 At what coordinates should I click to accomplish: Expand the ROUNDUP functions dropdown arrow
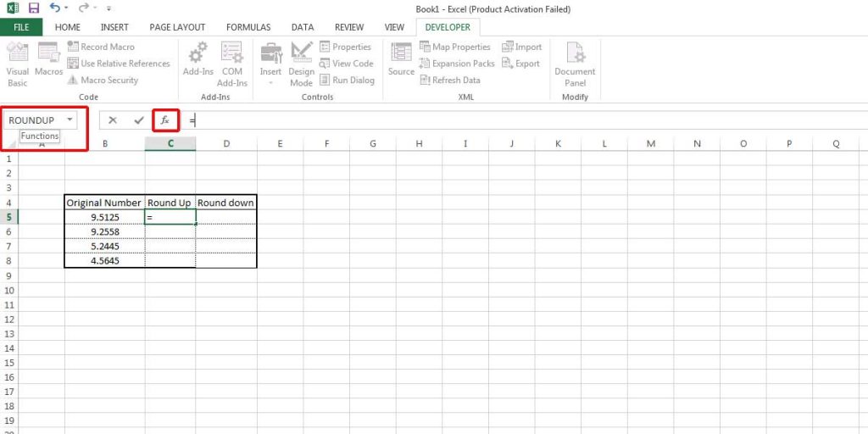[x=70, y=120]
